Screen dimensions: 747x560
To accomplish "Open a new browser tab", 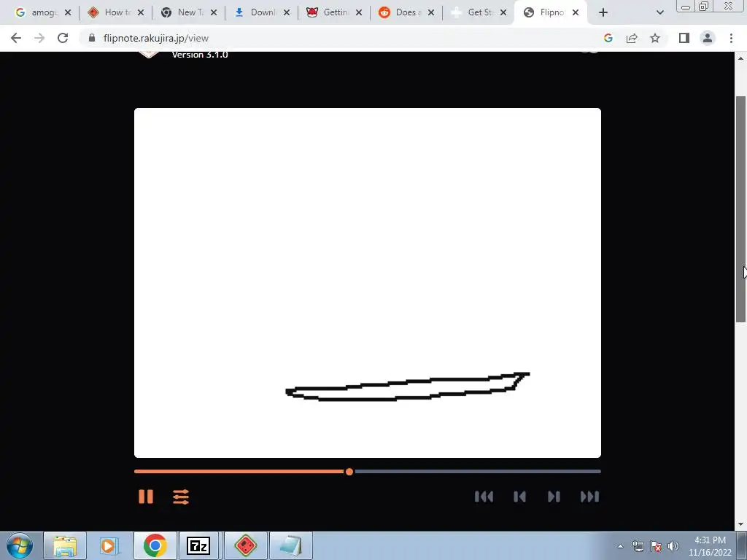I will click(603, 13).
